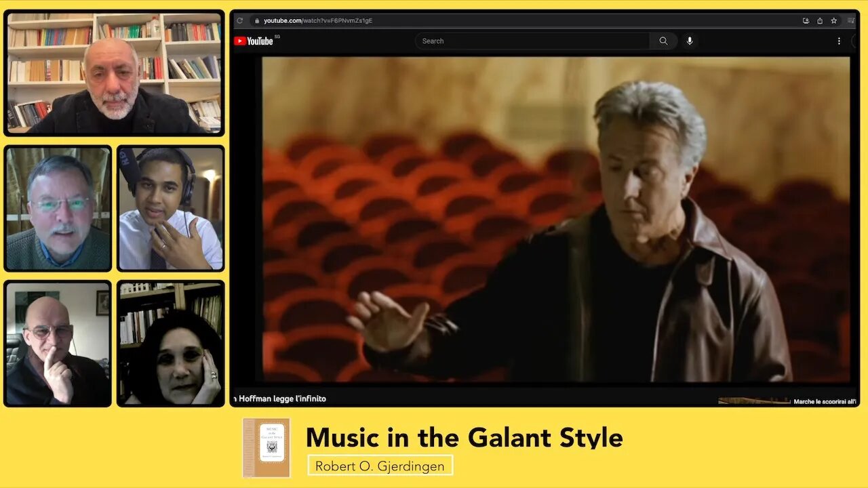Click the 'Music in the Galant Style' heading

click(464, 438)
